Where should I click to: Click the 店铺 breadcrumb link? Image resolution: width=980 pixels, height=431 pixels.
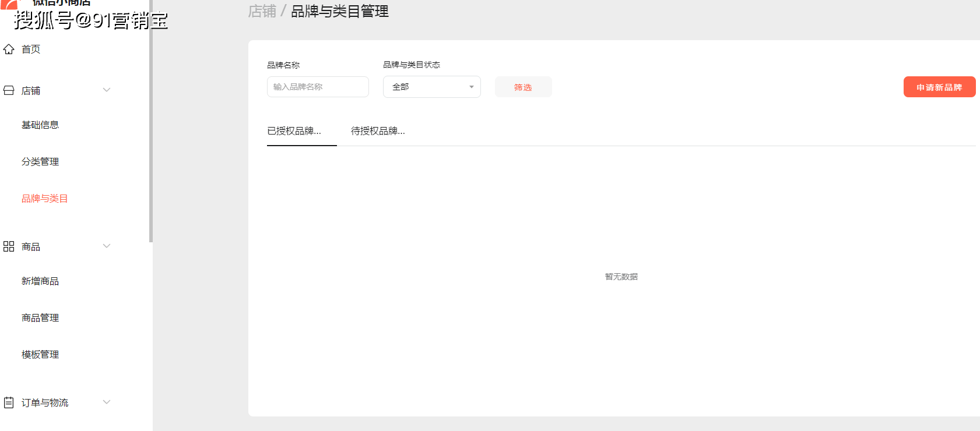point(262,11)
